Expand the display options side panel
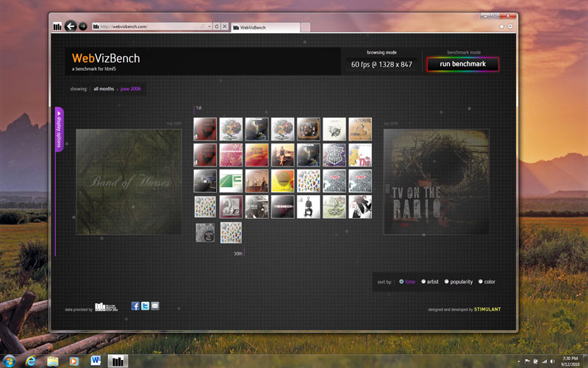The width and height of the screenshot is (588, 368). point(59,129)
